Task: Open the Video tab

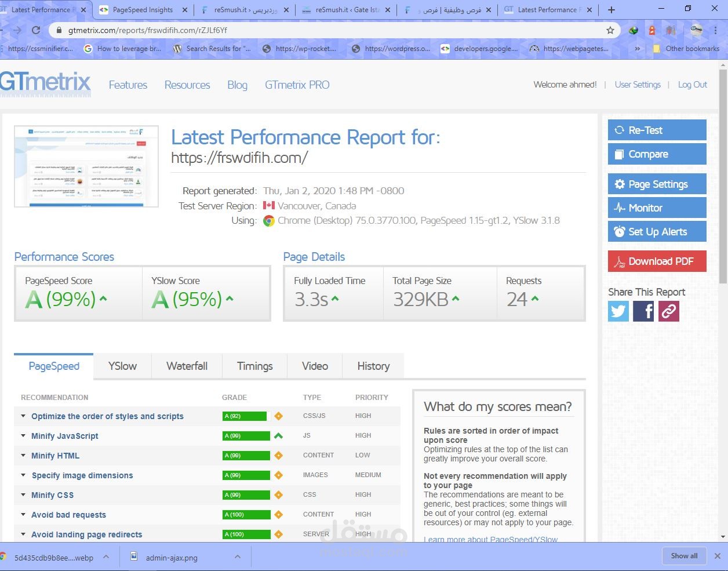Action: coord(315,366)
